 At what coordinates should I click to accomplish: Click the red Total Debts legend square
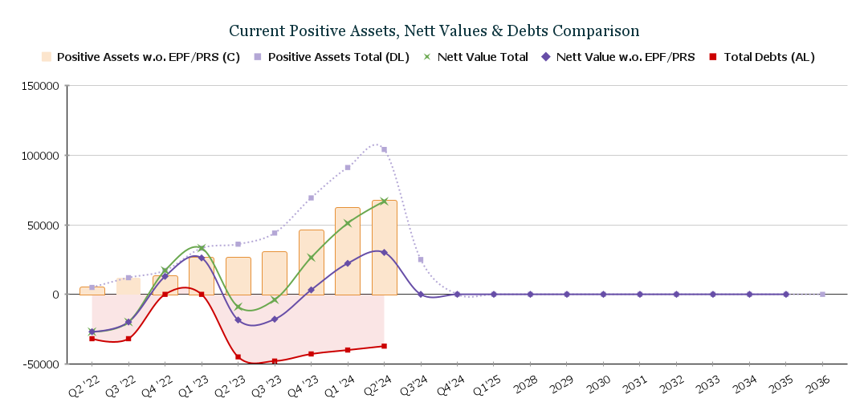point(713,57)
